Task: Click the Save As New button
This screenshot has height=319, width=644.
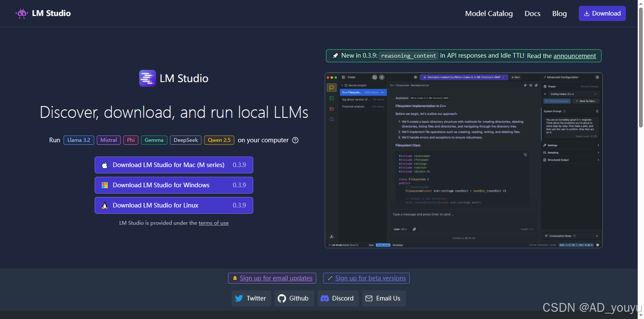Action: coord(586,101)
